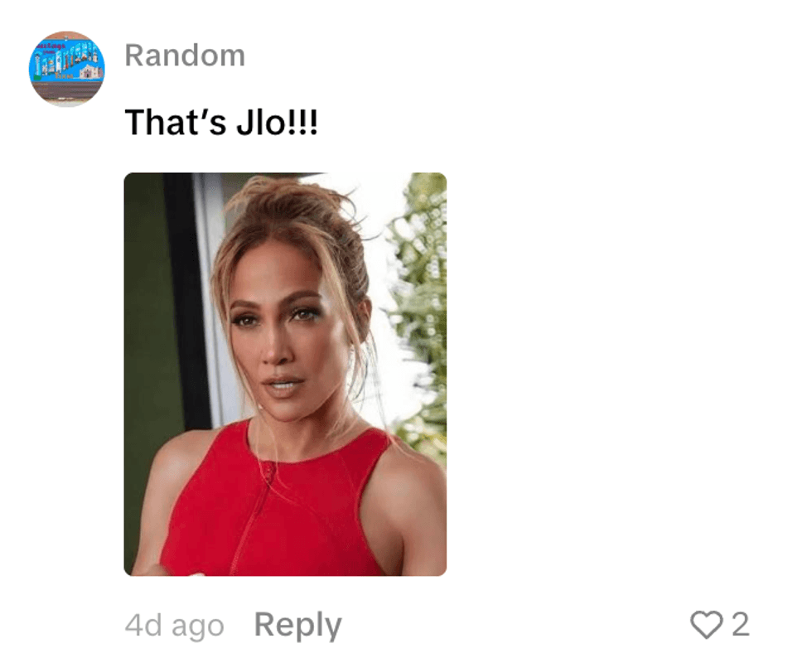Show who liked via the 2 count
This screenshot has height=658, width=812.
740,624
